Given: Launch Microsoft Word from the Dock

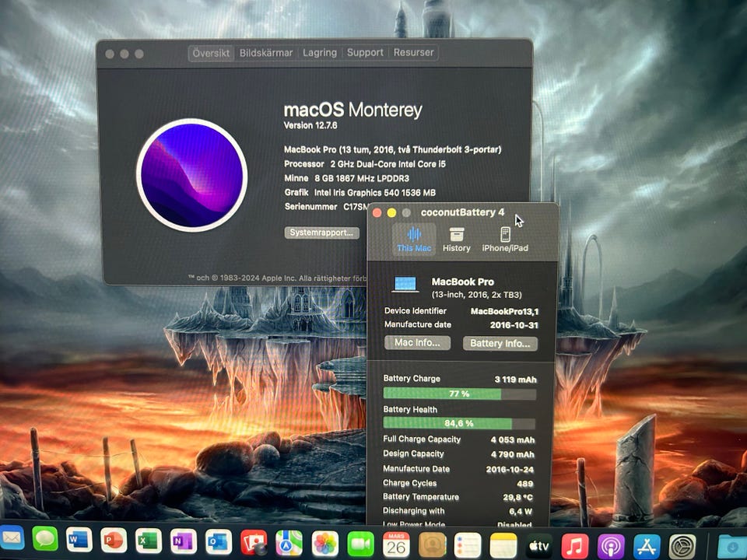Looking at the screenshot, I should click(x=79, y=540).
